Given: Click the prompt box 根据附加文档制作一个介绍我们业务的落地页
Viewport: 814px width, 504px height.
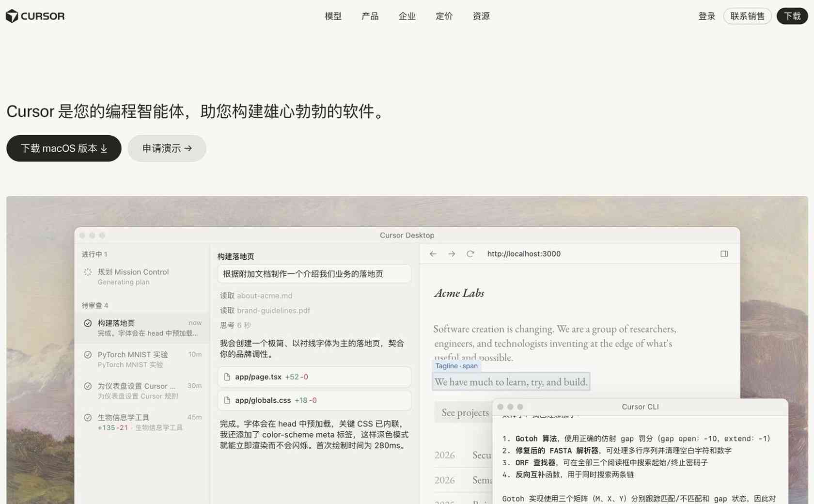Looking at the screenshot, I should (x=314, y=274).
